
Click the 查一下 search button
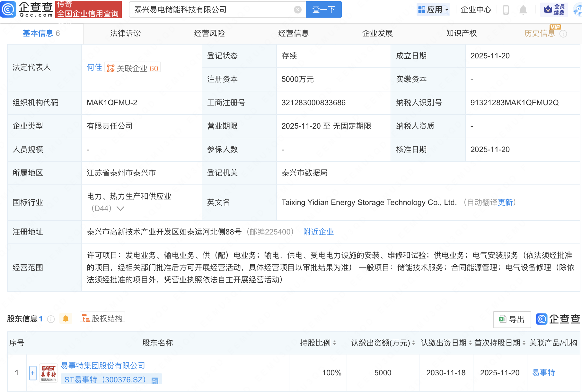(x=323, y=9)
